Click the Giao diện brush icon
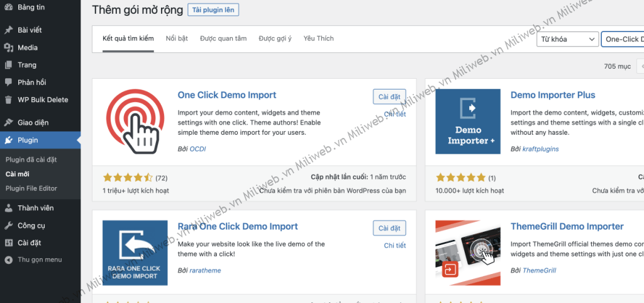The height and width of the screenshot is (303, 644). click(9, 122)
